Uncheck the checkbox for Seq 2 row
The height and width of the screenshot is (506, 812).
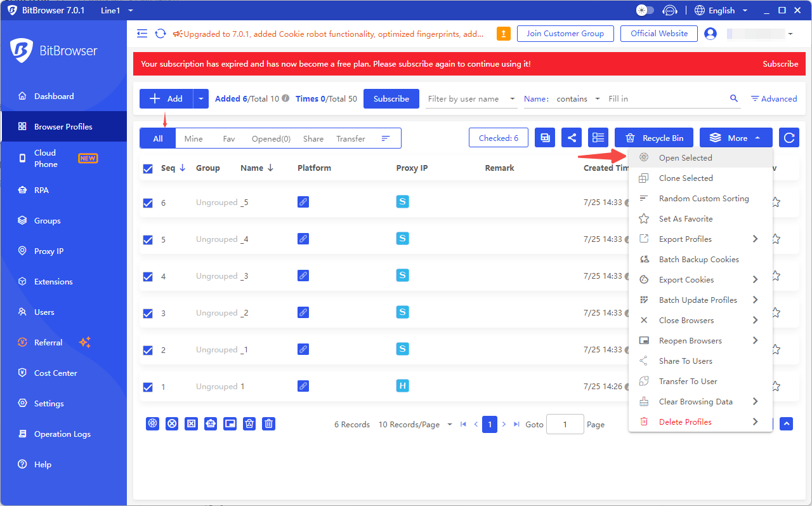point(148,350)
